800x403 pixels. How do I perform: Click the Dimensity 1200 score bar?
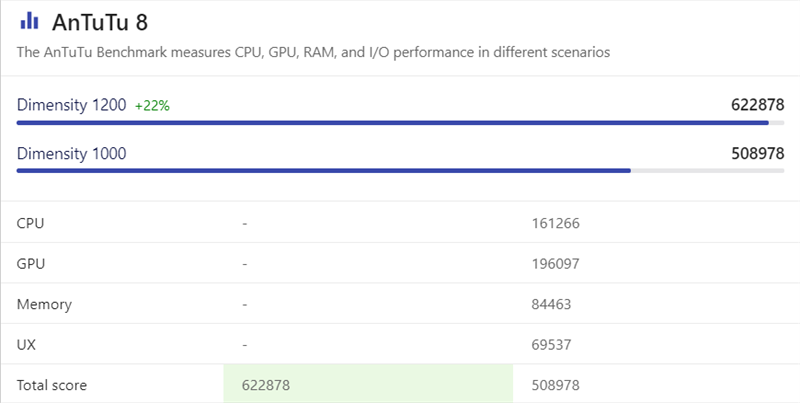[x=392, y=123]
